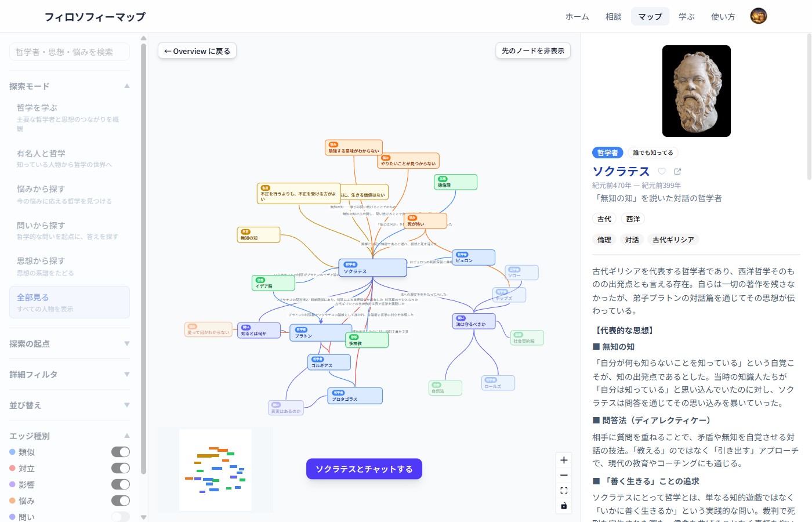Open the 相談 page
The width and height of the screenshot is (812, 522).
(614, 17)
